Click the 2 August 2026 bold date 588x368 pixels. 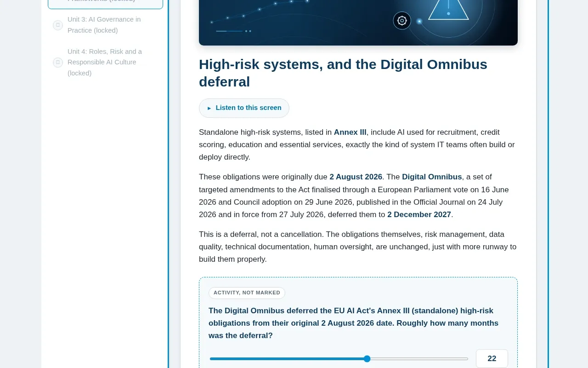tap(356, 177)
